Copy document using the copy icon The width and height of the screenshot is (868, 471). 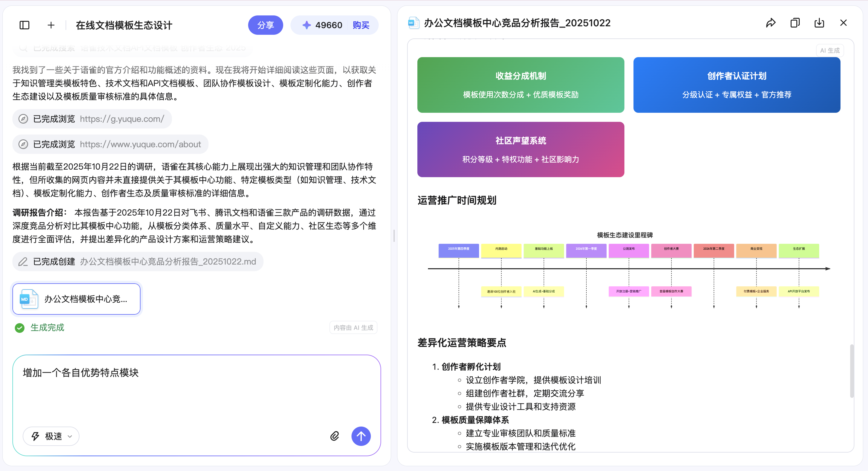click(x=795, y=23)
